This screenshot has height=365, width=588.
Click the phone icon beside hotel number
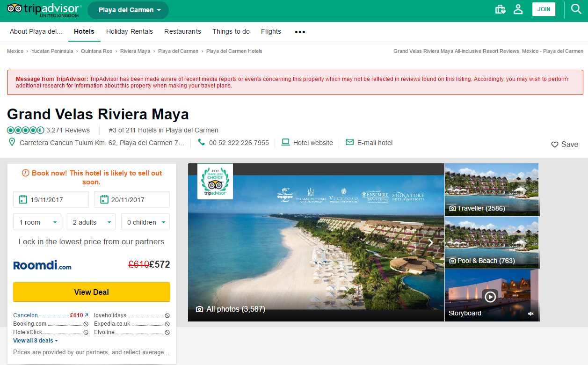[x=201, y=142]
